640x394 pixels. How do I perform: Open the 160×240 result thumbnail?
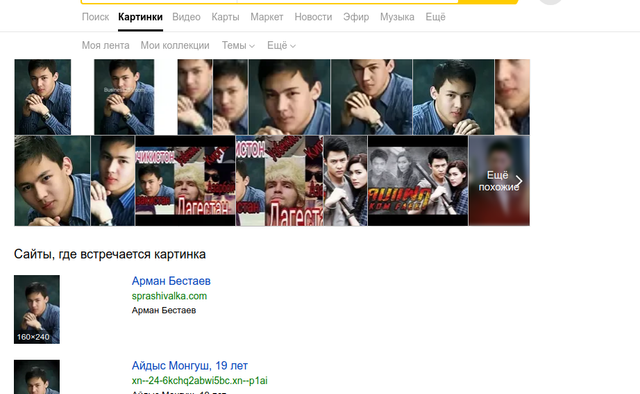tap(37, 309)
